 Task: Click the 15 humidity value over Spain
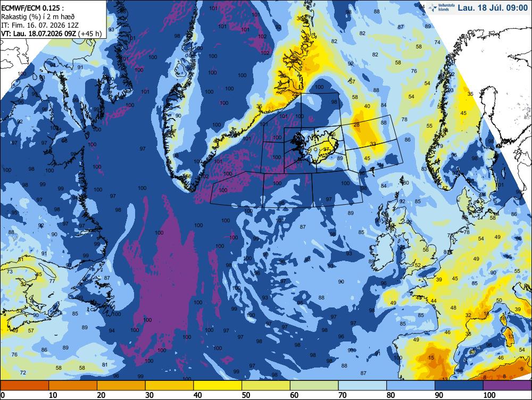coord(431,357)
